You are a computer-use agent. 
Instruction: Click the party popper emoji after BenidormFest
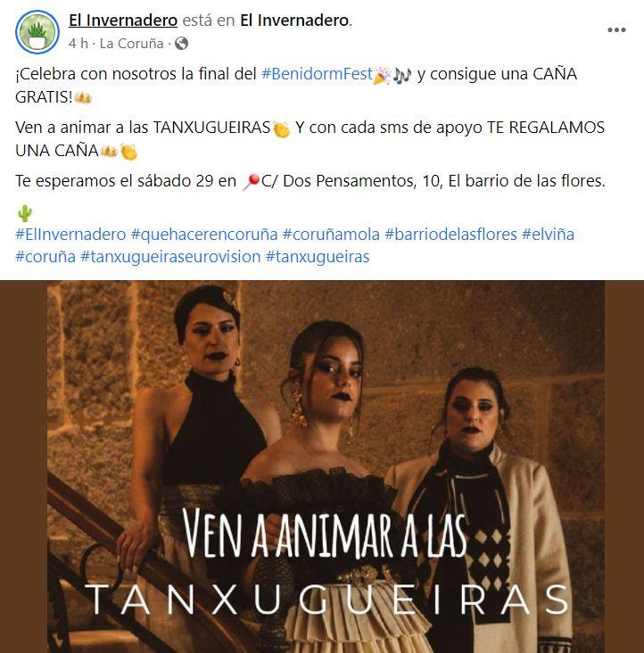coord(382,75)
